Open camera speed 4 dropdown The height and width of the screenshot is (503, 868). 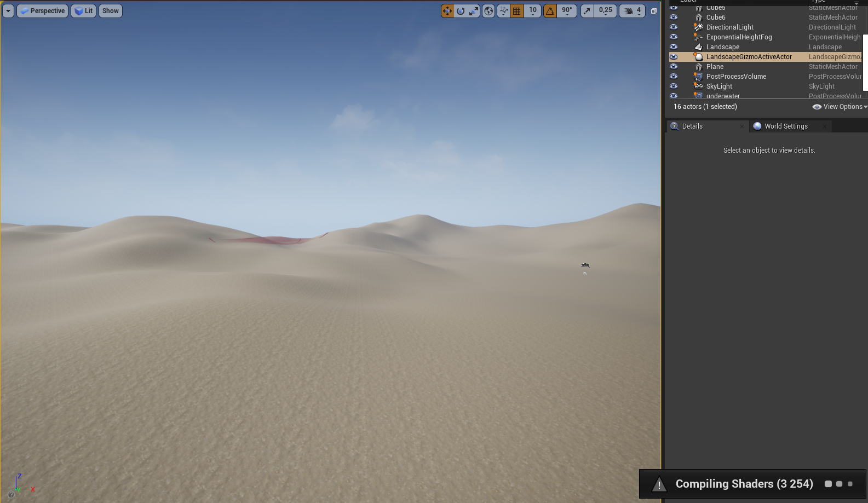pos(633,11)
